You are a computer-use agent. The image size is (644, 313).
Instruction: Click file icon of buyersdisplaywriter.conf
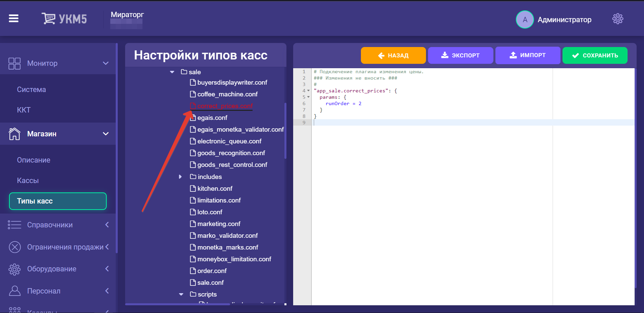(x=193, y=82)
